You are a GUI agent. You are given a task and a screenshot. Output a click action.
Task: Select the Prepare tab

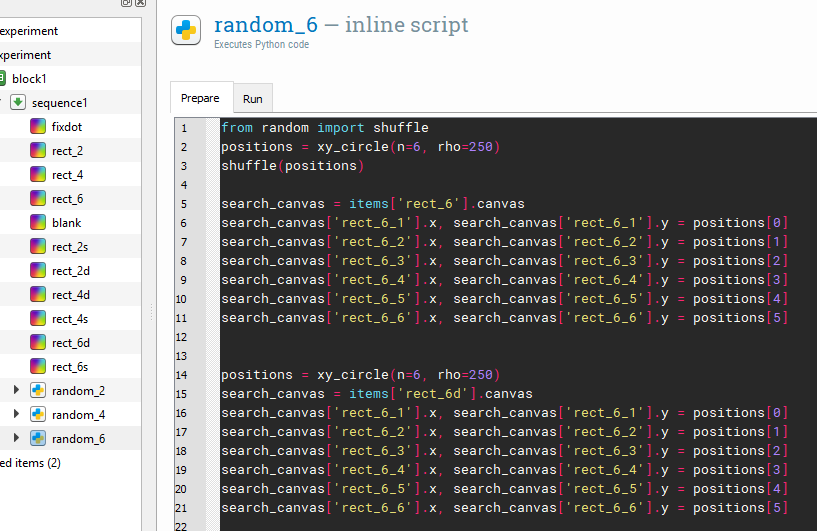(x=201, y=98)
